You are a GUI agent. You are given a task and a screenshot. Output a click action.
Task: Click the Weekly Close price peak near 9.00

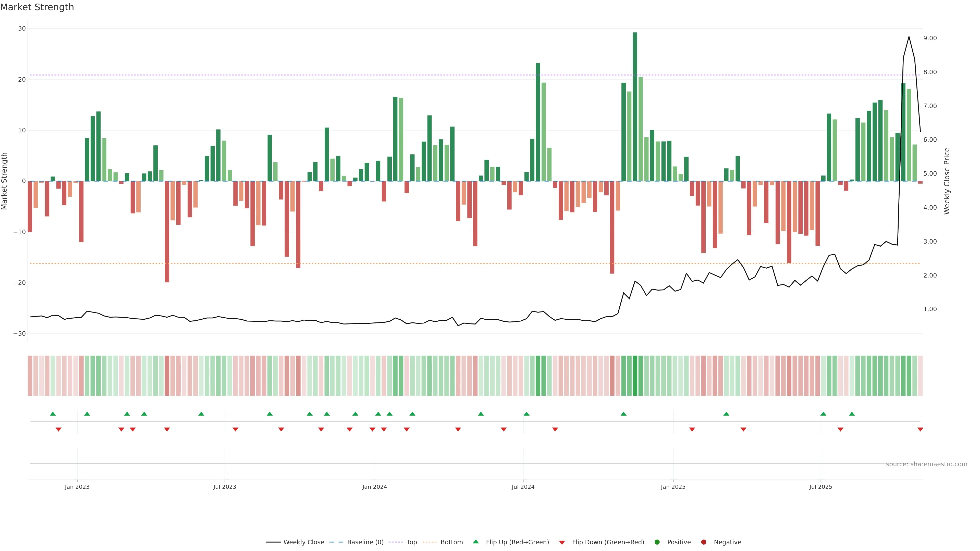click(909, 37)
